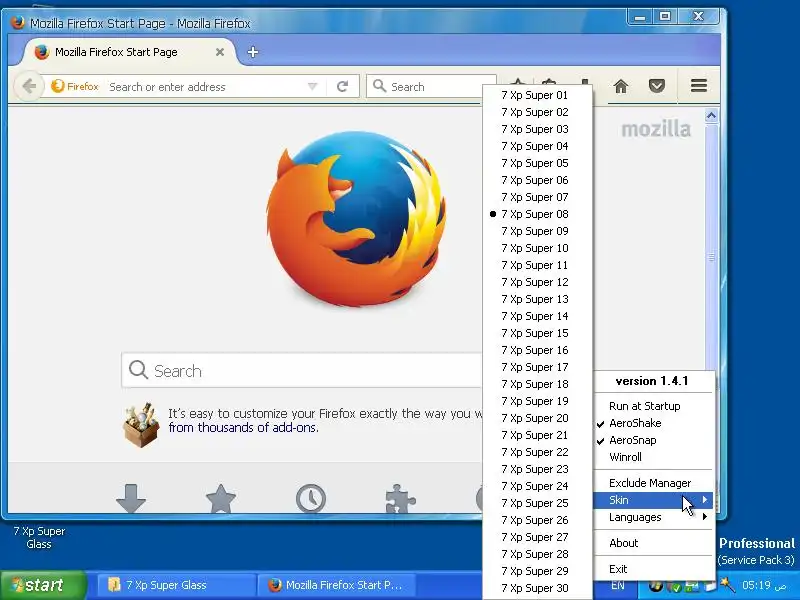
Task: Choose About in the tray menu
Action: (x=654, y=543)
